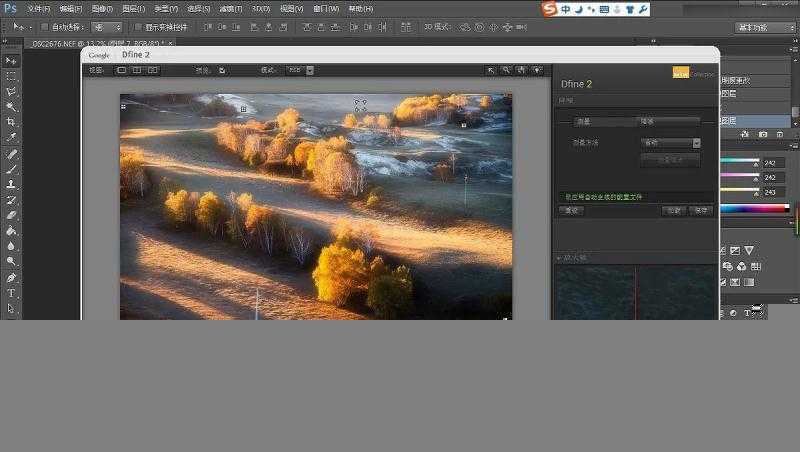The height and width of the screenshot is (452, 800).
Task: Select the Blur tool
Action: point(11,246)
